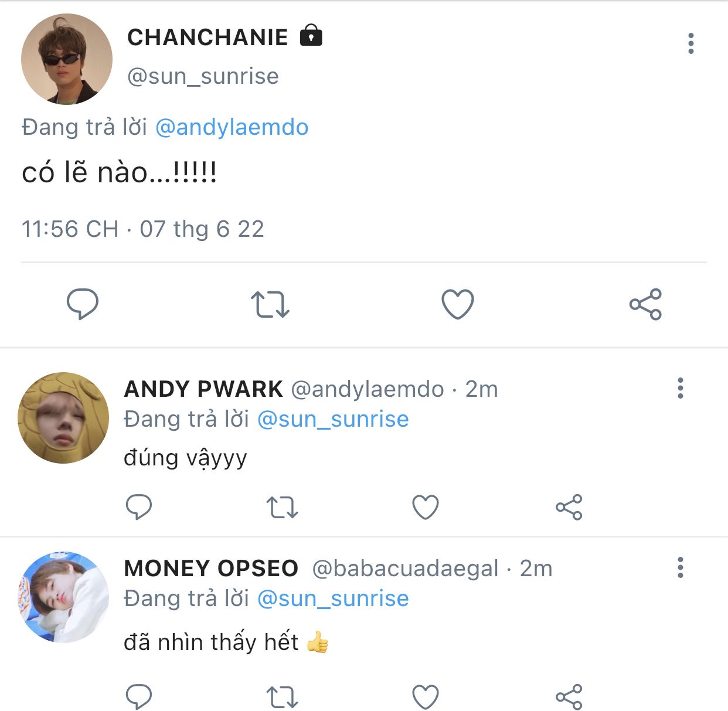
Task: Open more options for CHANCHANIE's tweet
Action: [x=691, y=43]
